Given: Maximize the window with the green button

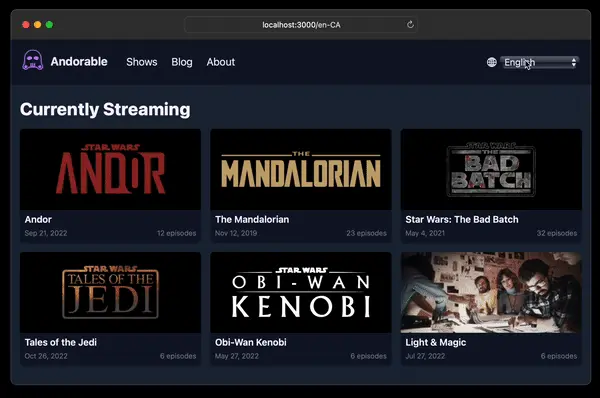Looking at the screenshot, I should [x=49, y=24].
